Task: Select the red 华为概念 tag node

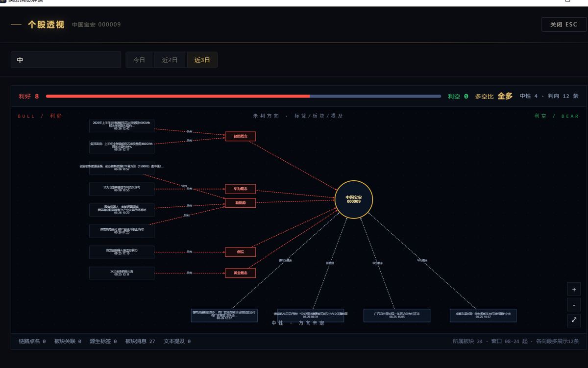Action: click(x=240, y=189)
